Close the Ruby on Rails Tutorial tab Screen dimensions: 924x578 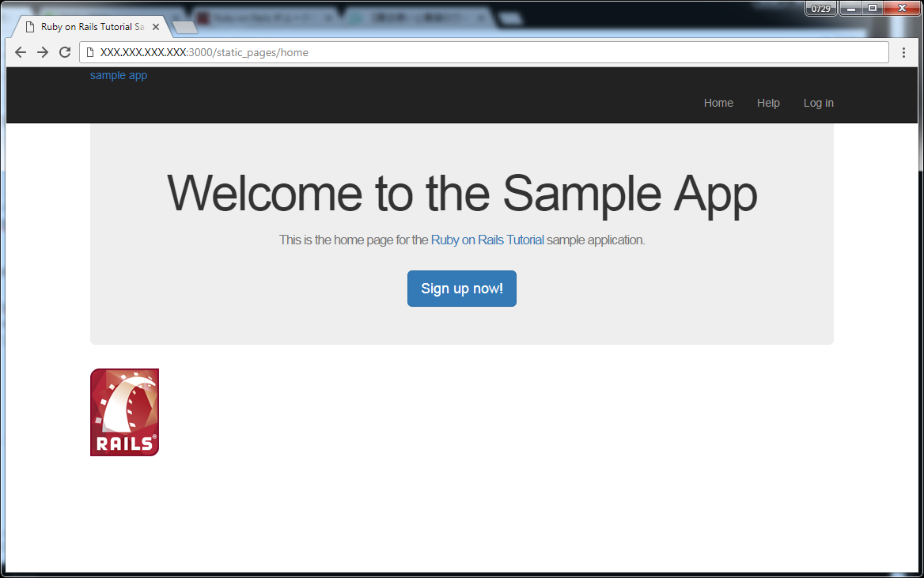(156, 27)
